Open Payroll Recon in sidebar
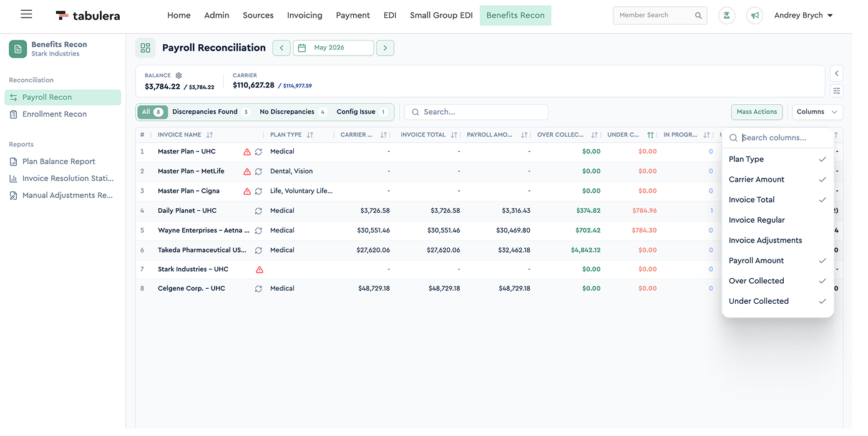Image resolution: width=868 pixels, height=436 pixels. point(62,97)
